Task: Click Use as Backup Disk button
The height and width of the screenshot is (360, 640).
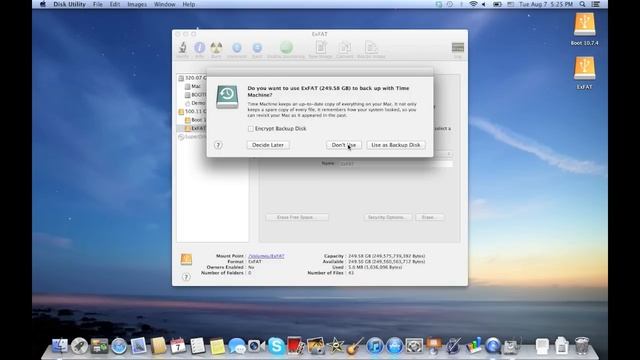Action: tap(396, 145)
